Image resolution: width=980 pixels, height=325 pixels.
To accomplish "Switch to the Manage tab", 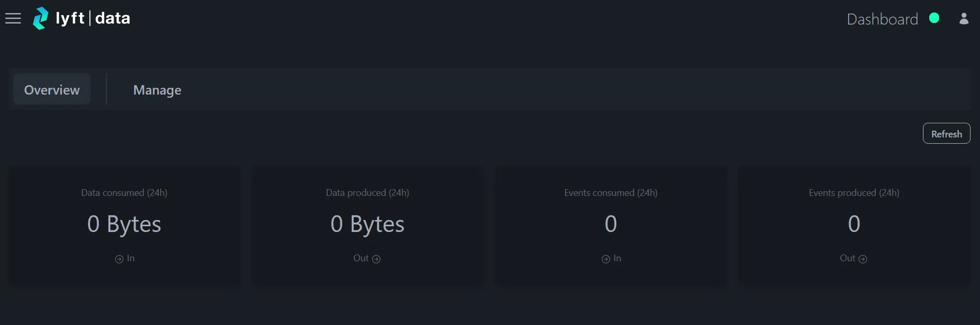I will [157, 89].
